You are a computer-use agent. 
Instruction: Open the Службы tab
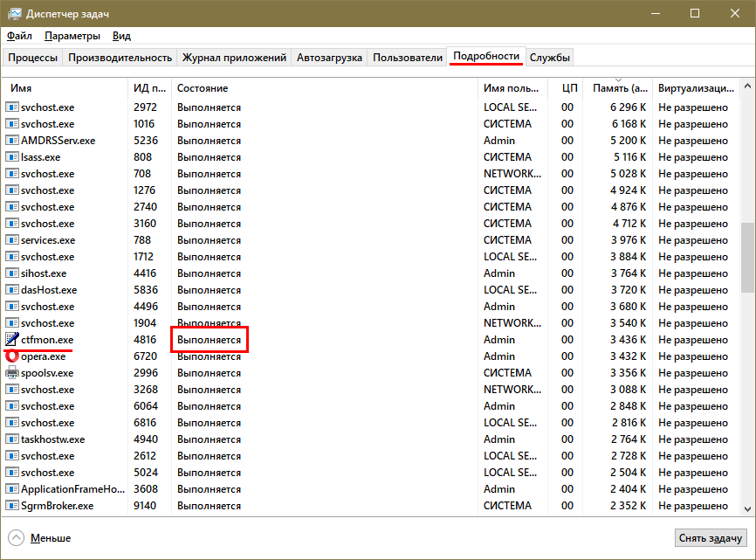click(550, 58)
